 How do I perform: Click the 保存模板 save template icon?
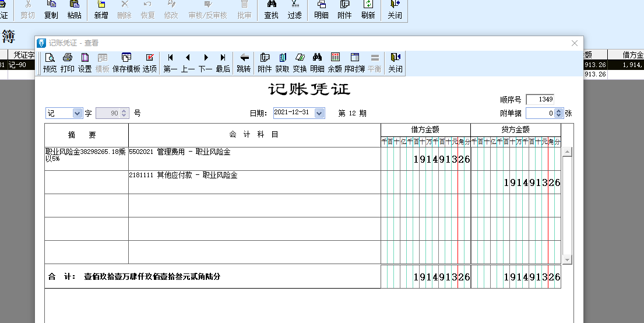[x=126, y=62]
